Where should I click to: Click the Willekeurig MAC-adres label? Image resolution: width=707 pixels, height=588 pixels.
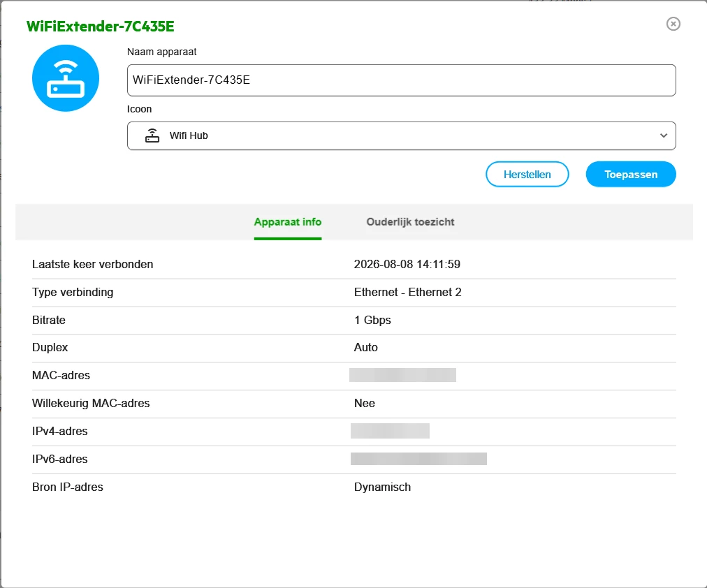[x=91, y=403]
